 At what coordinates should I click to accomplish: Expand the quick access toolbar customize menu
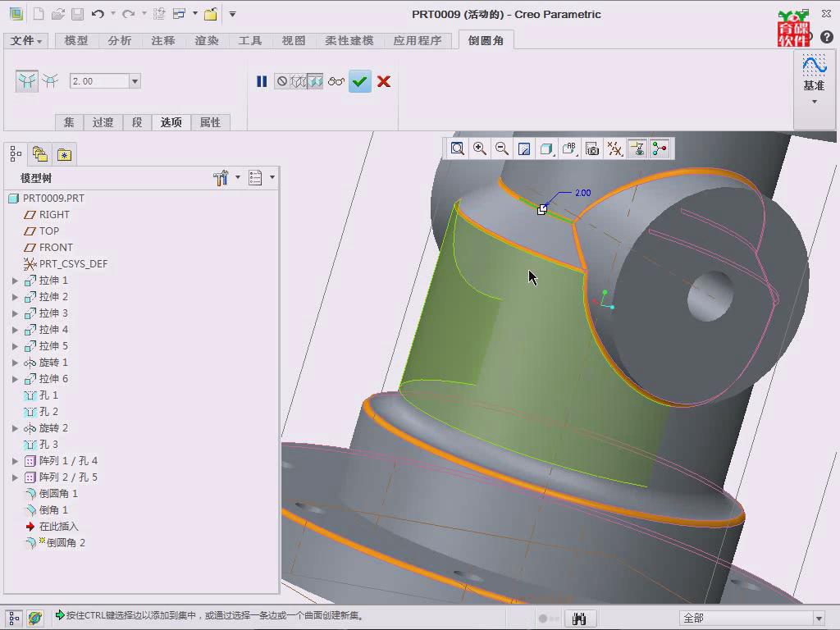coord(232,14)
